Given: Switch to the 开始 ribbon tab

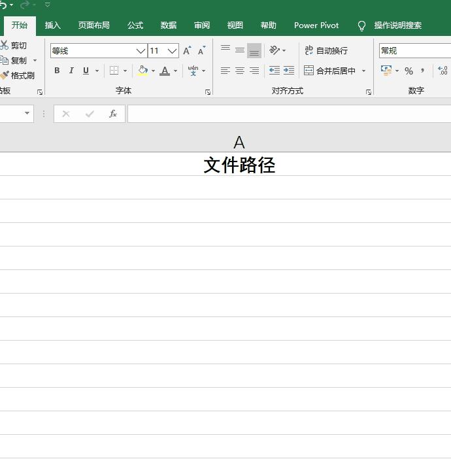Looking at the screenshot, I should [x=20, y=25].
